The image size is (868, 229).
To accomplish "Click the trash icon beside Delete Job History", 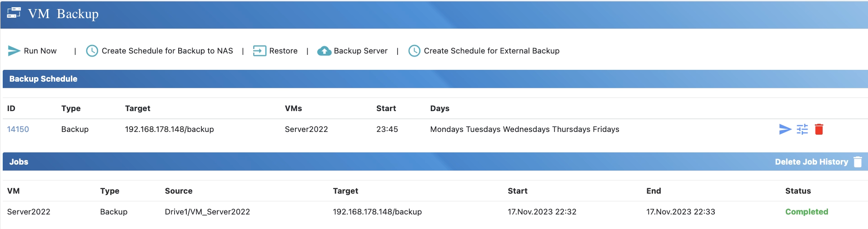I will tap(858, 162).
